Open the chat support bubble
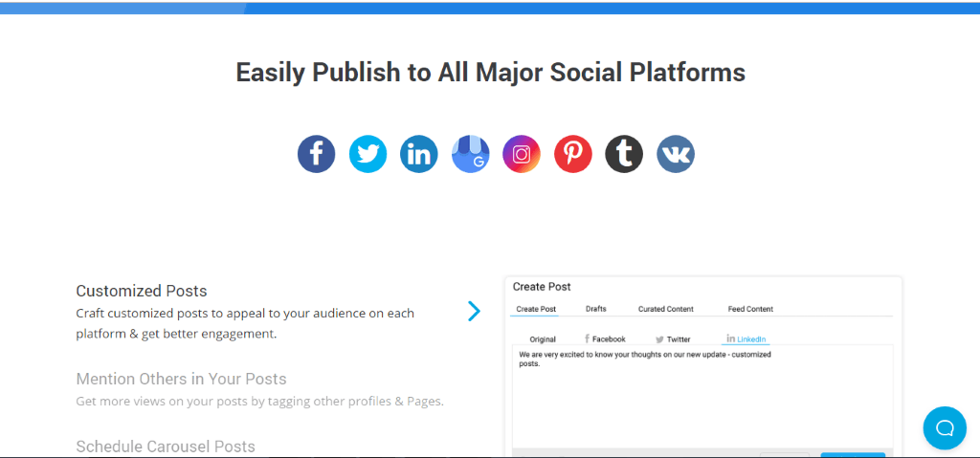The width and height of the screenshot is (980, 458). (945, 428)
